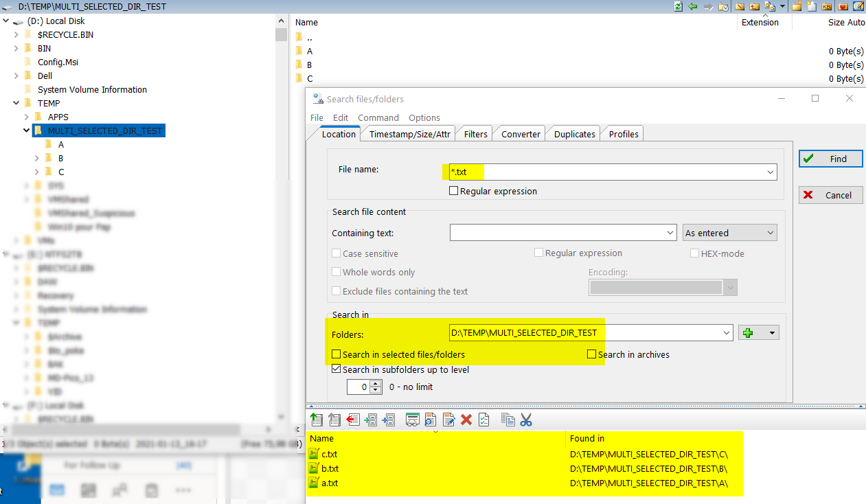Click the copy icon in results toolbar
The width and height of the screenshot is (866, 504).
[508, 420]
